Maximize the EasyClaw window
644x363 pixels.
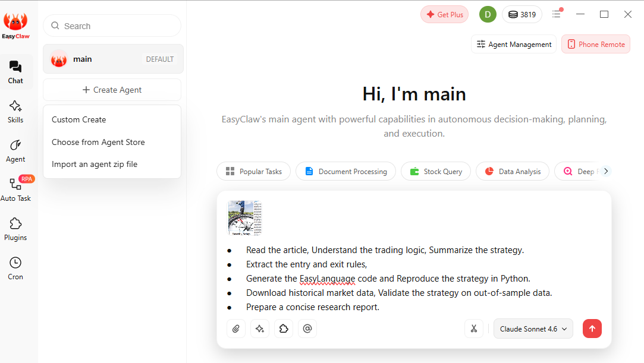[604, 14]
